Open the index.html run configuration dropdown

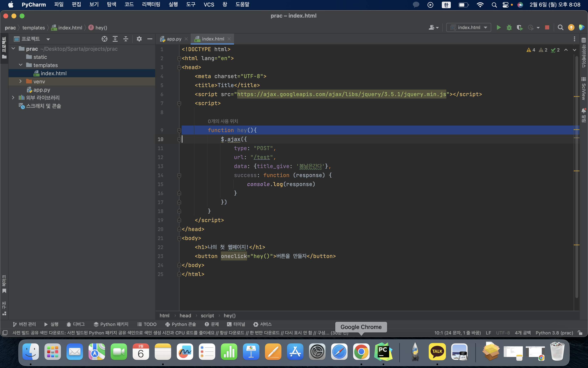[469, 28]
